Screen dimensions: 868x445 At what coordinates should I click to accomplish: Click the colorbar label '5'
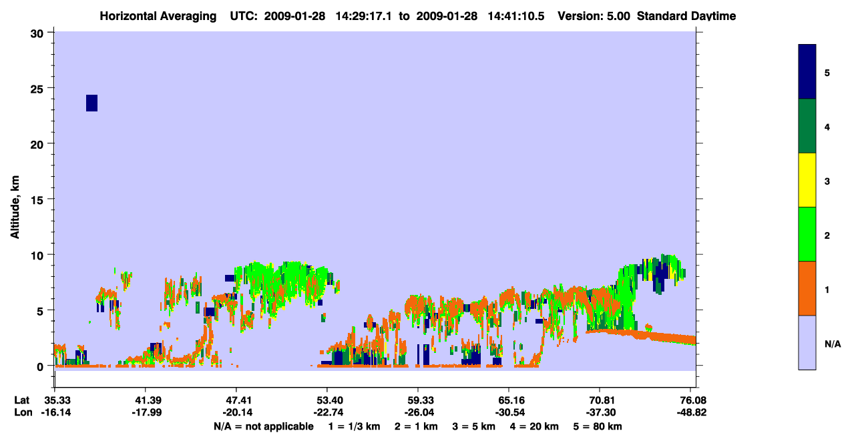[827, 72]
